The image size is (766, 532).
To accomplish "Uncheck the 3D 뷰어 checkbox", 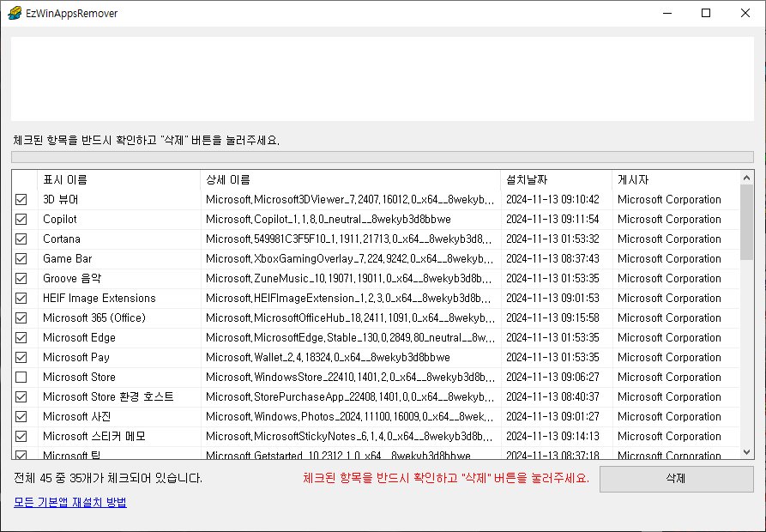I will click(21, 199).
